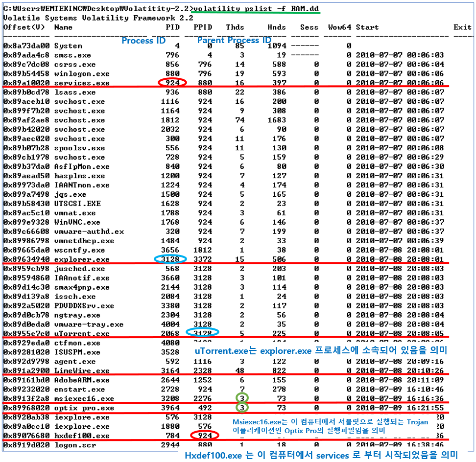Select the 'optix_pro.exe' process name

pyautogui.click(x=84, y=408)
